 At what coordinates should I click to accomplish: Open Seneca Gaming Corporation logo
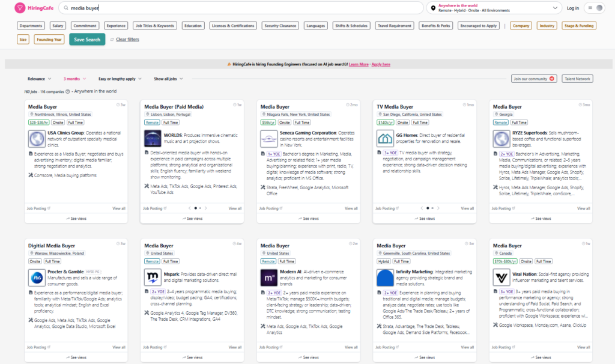click(x=268, y=139)
